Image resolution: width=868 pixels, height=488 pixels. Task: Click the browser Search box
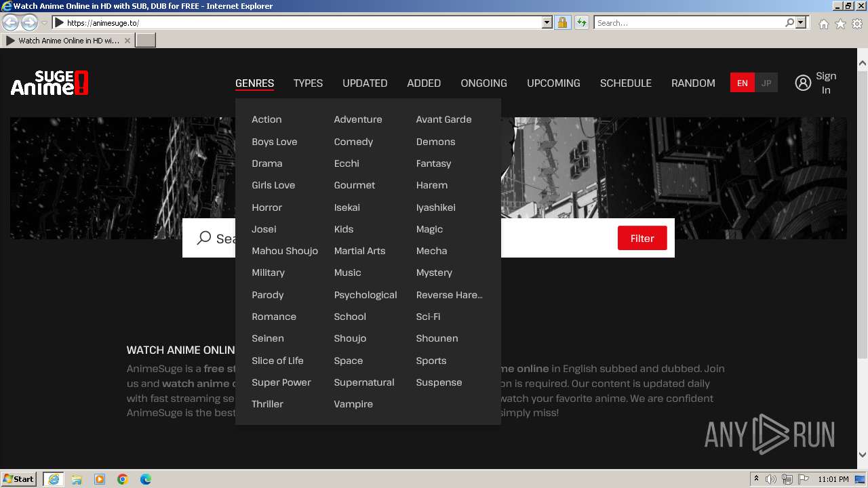pos(690,22)
